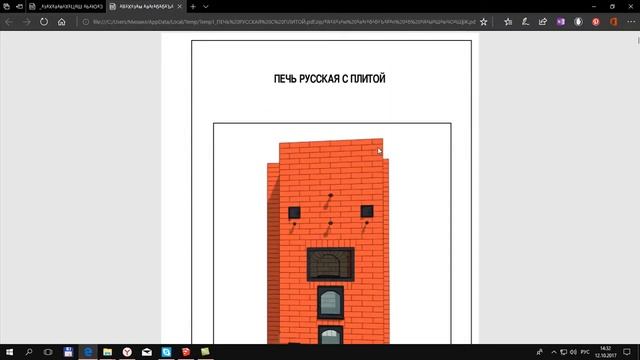Show hidden system tray icons
The height and width of the screenshot is (360, 640).
point(554,352)
